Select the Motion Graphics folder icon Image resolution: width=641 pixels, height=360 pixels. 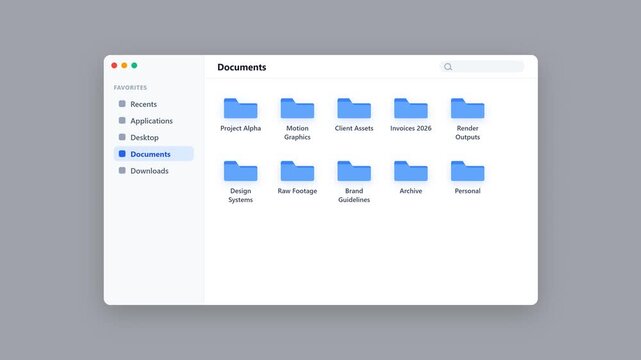point(297,108)
